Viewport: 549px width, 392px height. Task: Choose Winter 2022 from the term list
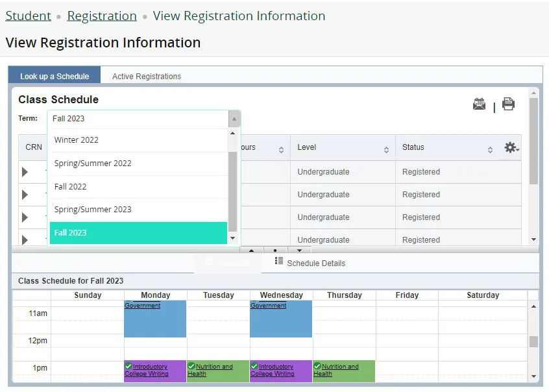pos(139,140)
